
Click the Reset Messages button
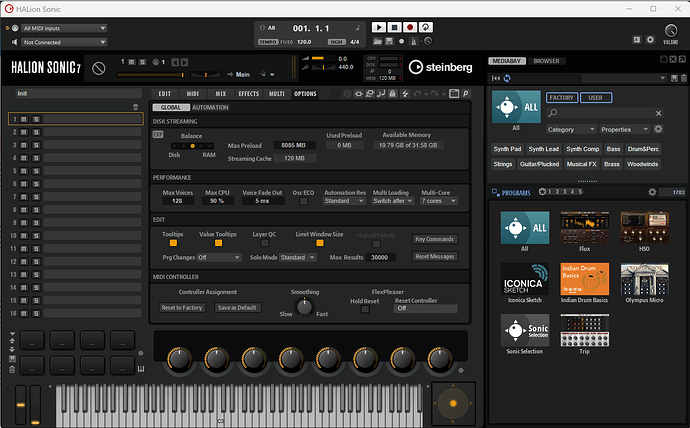click(x=434, y=256)
